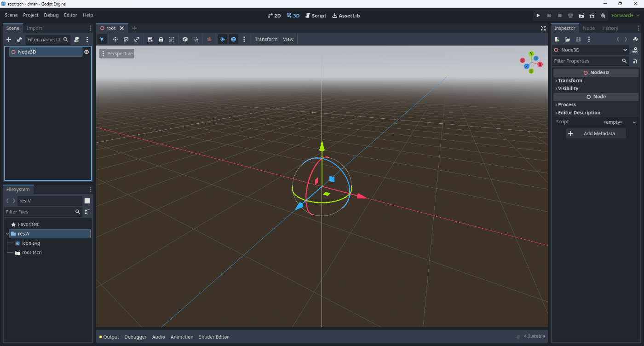Toggle camera override icon

click(209, 39)
